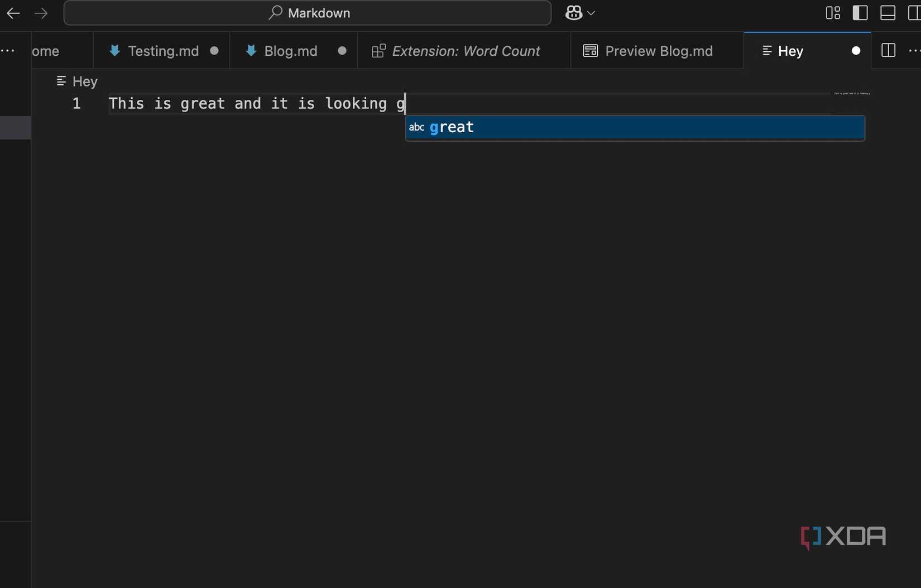The height and width of the screenshot is (588, 921).
Task: Toggle the bottom Panel icon
Action: pos(888,12)
